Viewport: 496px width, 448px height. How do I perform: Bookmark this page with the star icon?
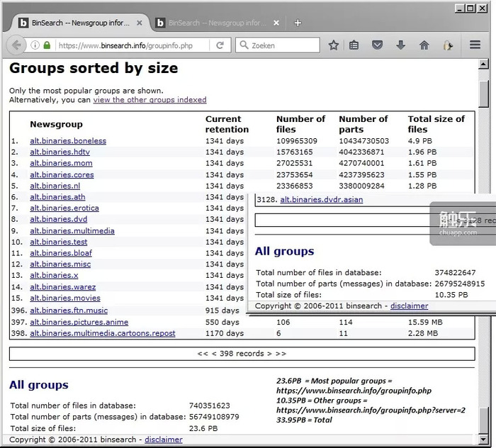point(334,45)
